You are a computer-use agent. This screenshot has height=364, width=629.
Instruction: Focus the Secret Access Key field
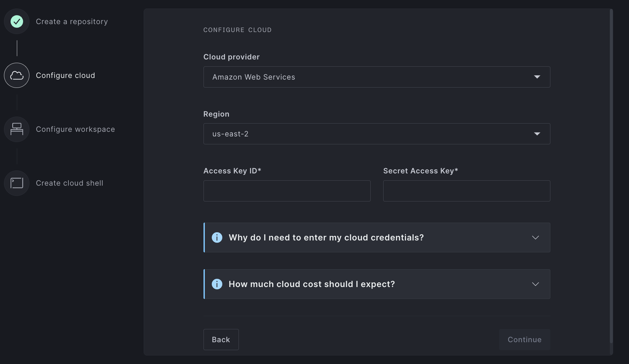466,191
